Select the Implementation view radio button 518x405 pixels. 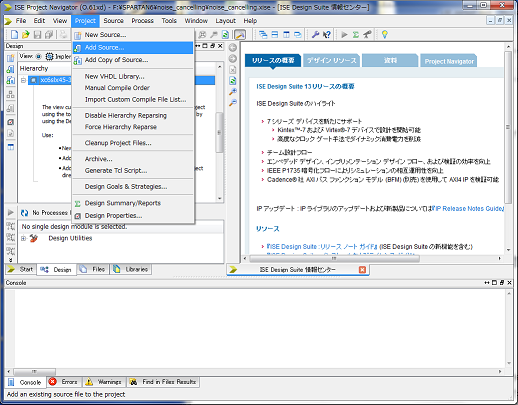[39, 57]
